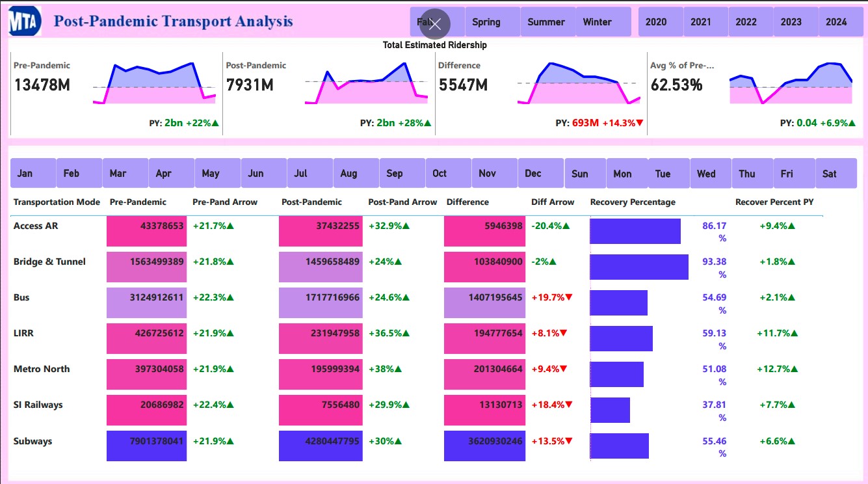
Task: Click SI Railways recovery bar 37.81%
Action: pos(610,410)
